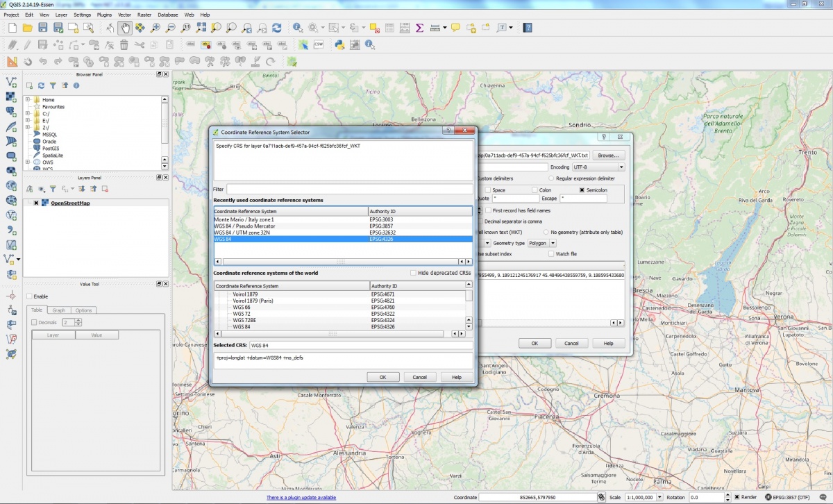Click the Add Raster Layer sidebar icon
Screen dimensions: 833x504
(x=11, y=97)
